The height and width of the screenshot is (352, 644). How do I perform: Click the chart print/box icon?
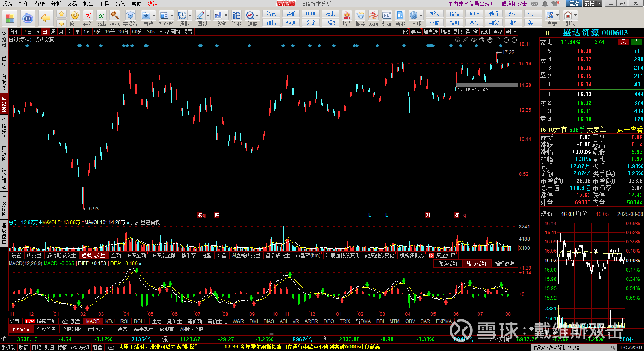point(482,40)
